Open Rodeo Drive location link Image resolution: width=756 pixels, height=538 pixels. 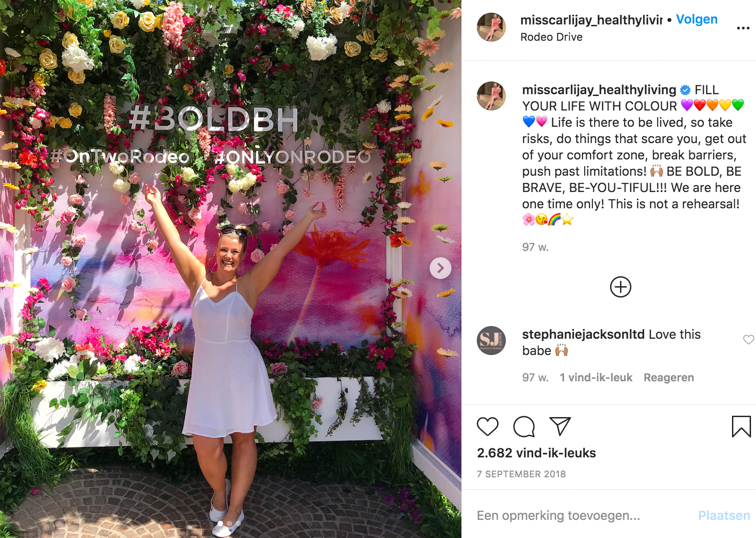551,37
